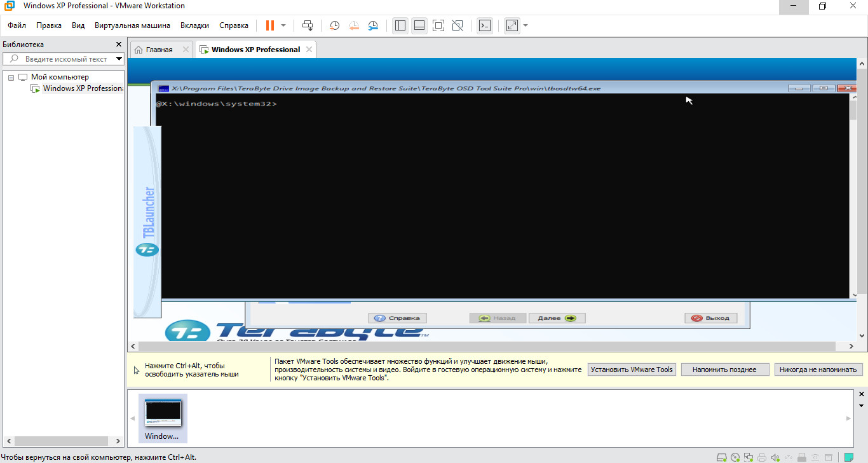
Task: Click the console command prompt line
Action: coord(217,103)
